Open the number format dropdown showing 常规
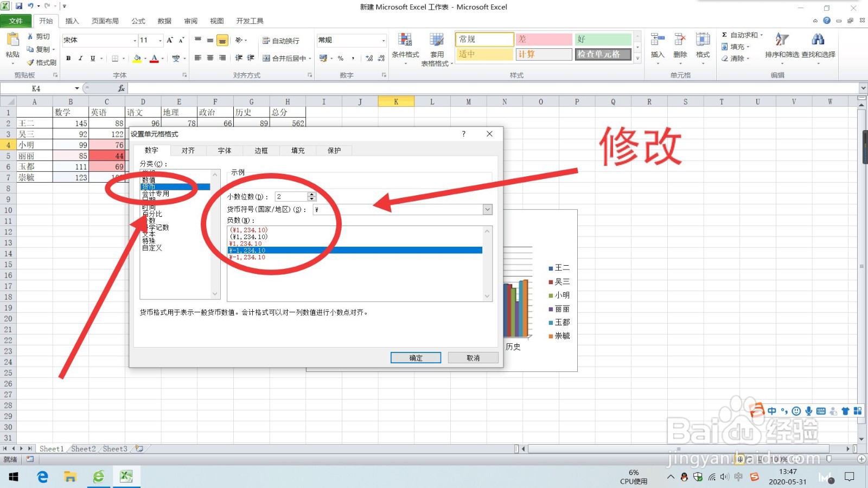 click(x=384, y=40)
